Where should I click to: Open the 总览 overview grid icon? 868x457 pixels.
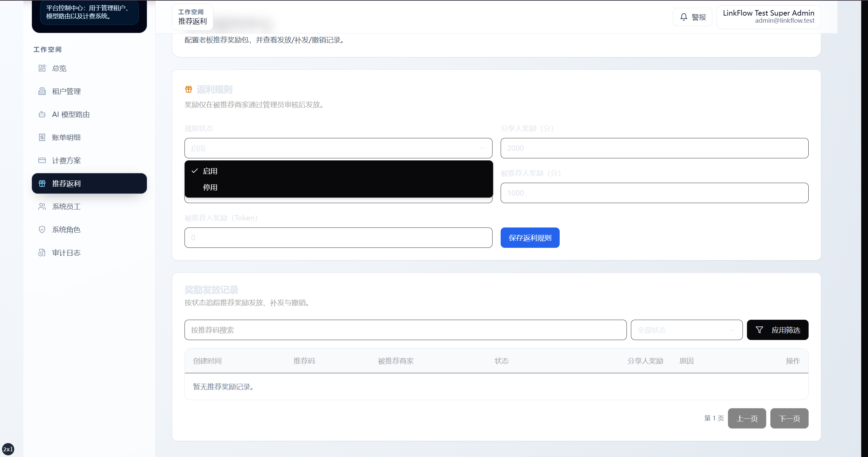(x=42, y=68)
